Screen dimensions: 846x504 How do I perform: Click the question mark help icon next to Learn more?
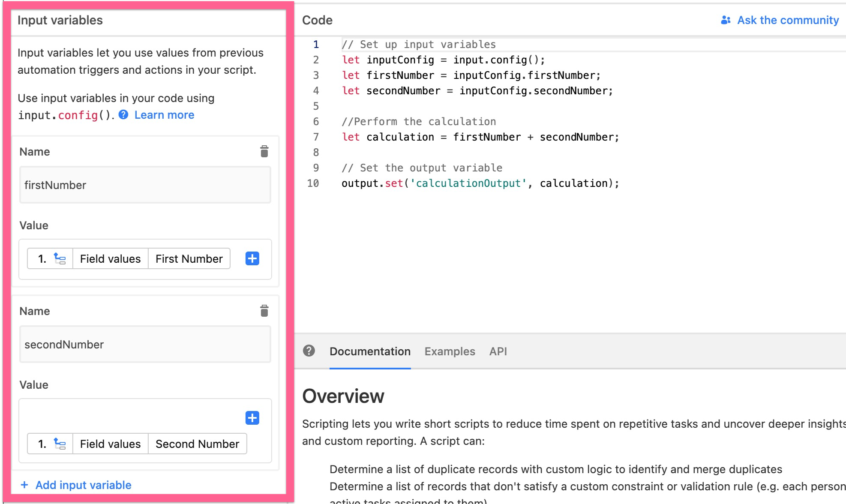(123, 115)
